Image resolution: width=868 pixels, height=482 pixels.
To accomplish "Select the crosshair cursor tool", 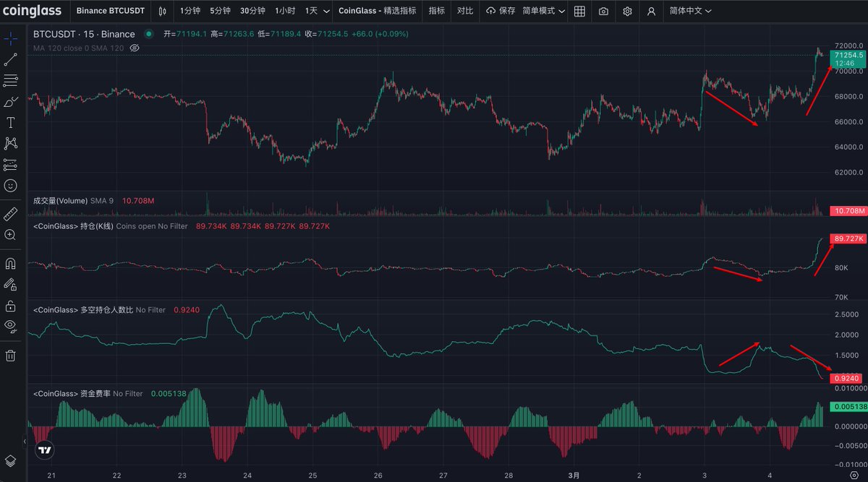I will [11, 38].
